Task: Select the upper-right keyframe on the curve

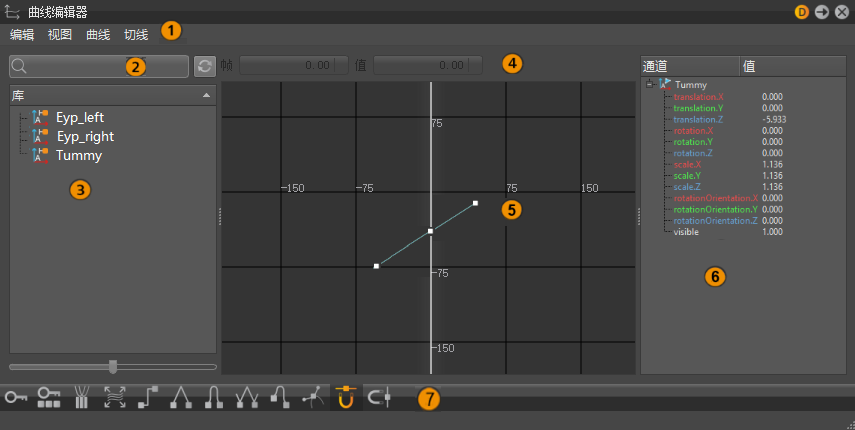Action: (475, 203)
